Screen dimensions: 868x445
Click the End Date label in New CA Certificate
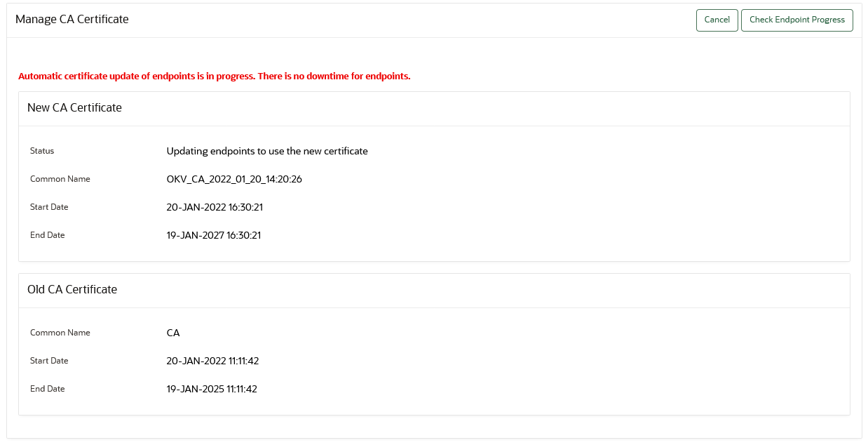[47, 235]
